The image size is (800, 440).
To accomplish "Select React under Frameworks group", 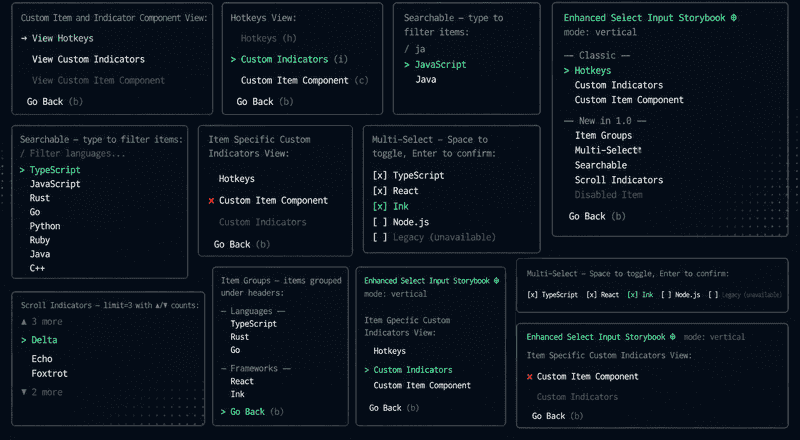I will pyautogui.click(x=241, y=381).
